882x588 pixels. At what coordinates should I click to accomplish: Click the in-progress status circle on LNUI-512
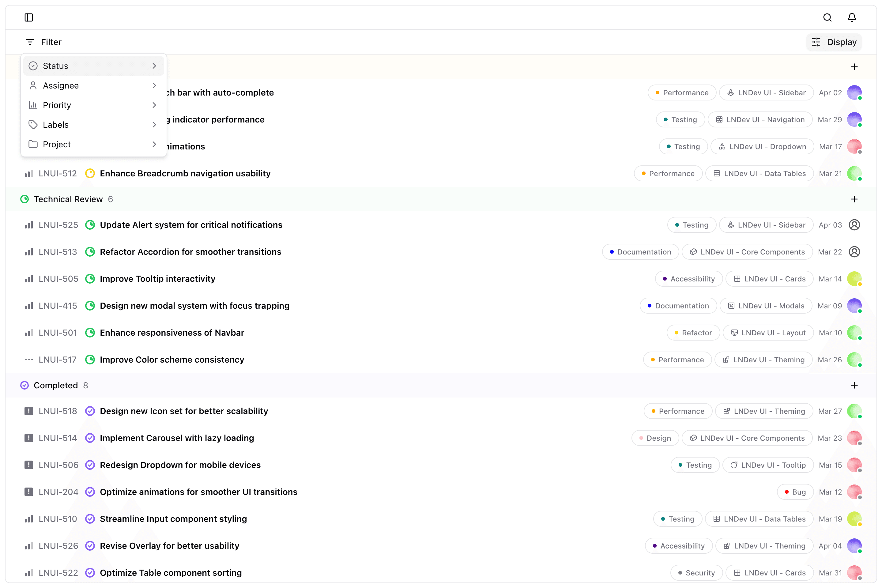pos(90,173)
